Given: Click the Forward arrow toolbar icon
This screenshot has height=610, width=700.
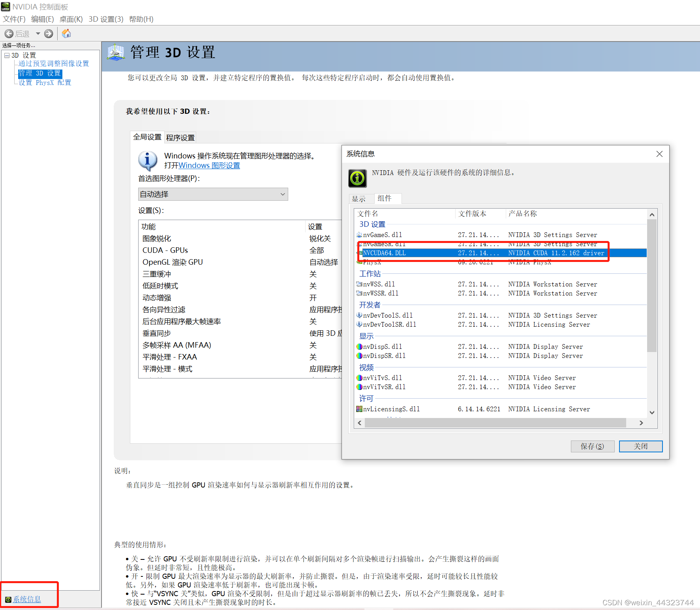Looking at the screenshot, I should 49,34.
